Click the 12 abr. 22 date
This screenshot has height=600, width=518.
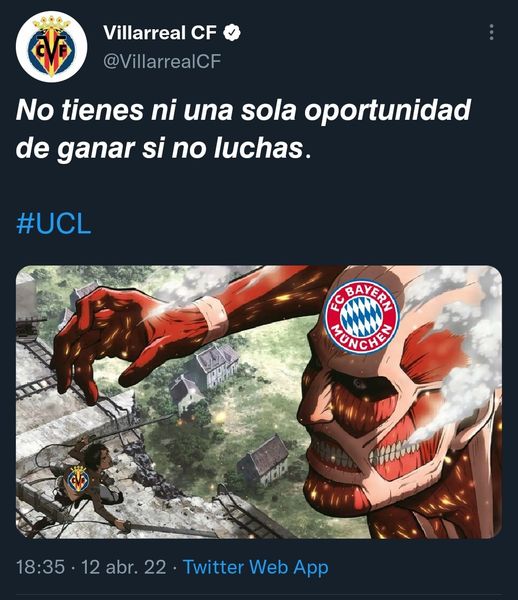[124, 567]
